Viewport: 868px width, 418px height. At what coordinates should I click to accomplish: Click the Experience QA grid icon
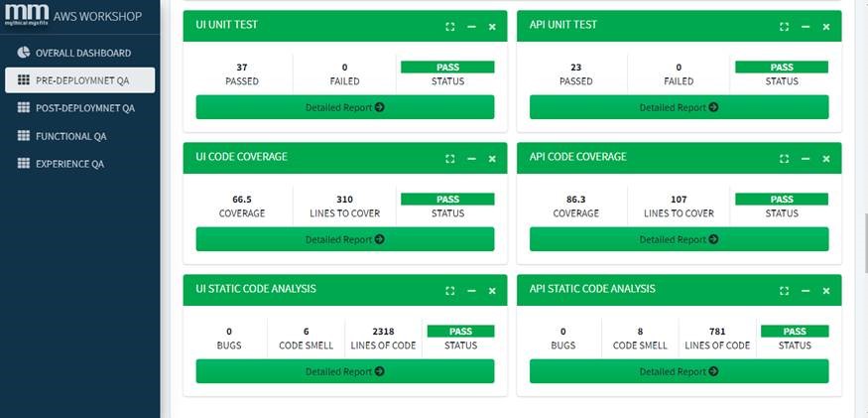coord(23,163)
